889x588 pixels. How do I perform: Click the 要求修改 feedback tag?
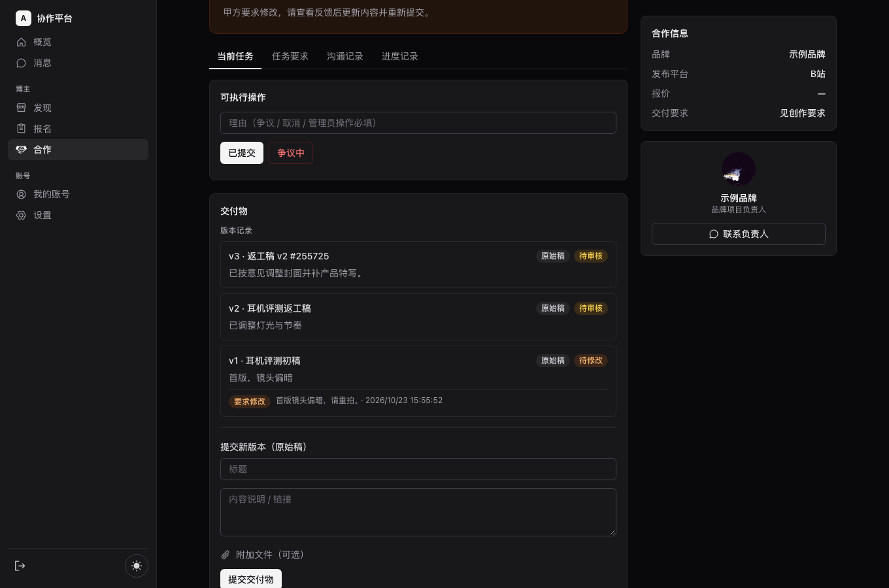250,402
